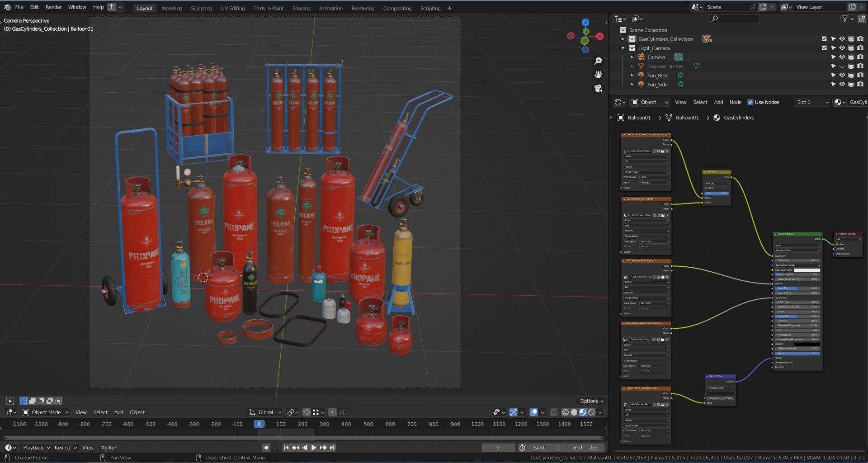
Task: Zoom the viewport with the magnifier icon
Action: coord(598,61)
